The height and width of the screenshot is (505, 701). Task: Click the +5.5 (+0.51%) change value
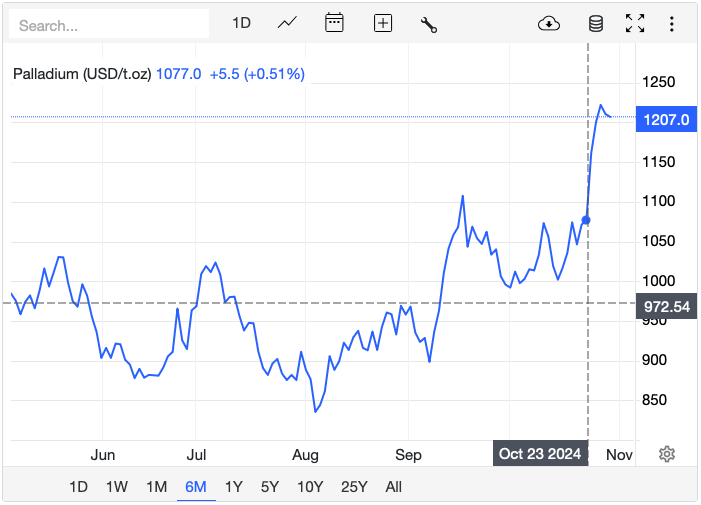coord(257,74)
